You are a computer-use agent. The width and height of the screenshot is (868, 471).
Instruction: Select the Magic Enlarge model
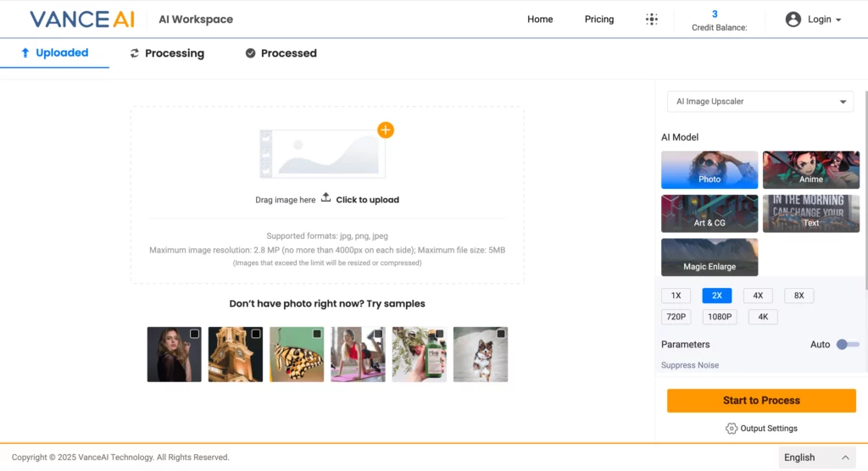709,258
